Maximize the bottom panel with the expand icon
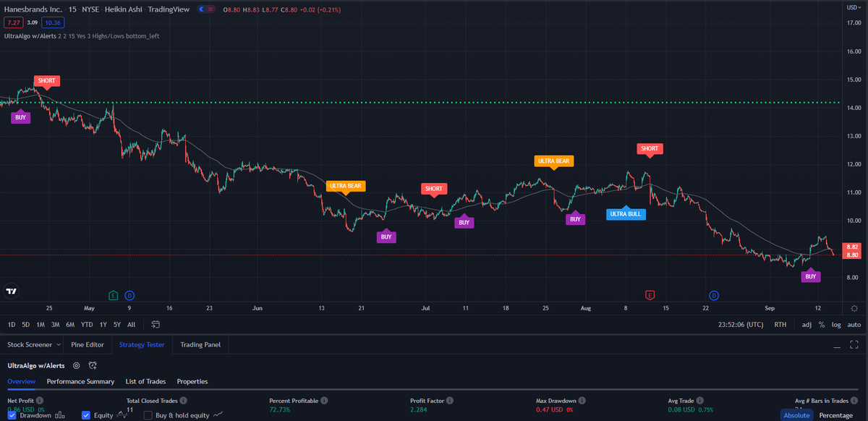The height and width of the screenshot is (421, 868). pos(854,345)
